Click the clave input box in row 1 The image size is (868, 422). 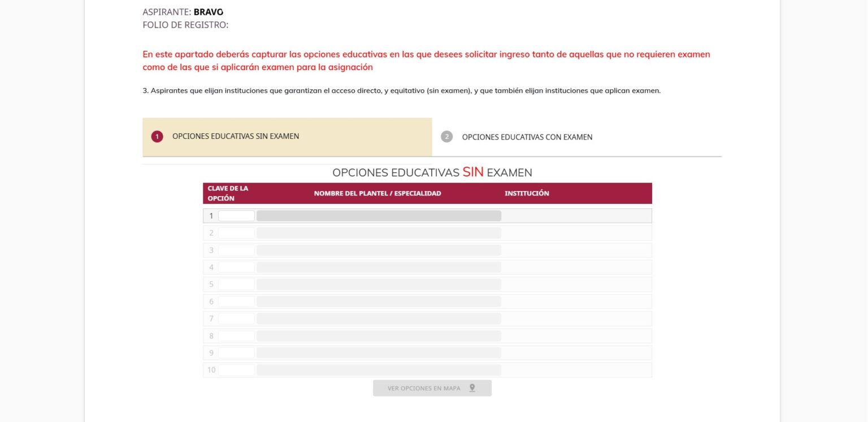237,215
